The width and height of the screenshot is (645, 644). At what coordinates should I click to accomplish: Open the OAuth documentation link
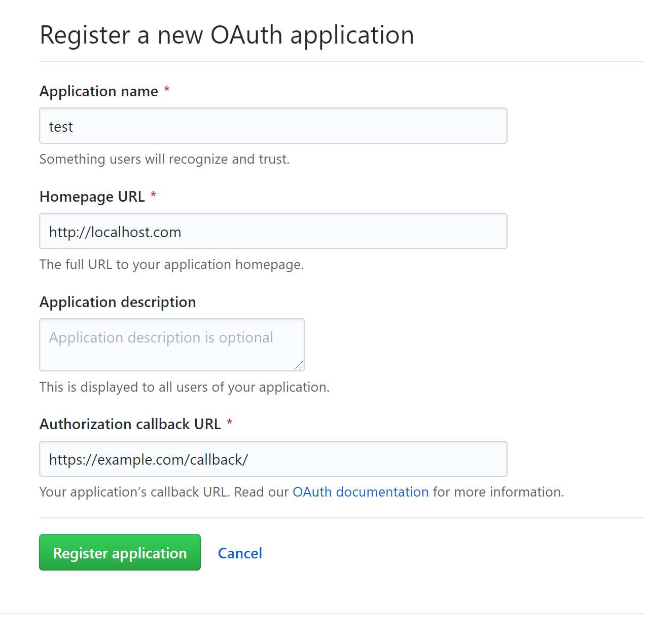click(x=361, y=491)
